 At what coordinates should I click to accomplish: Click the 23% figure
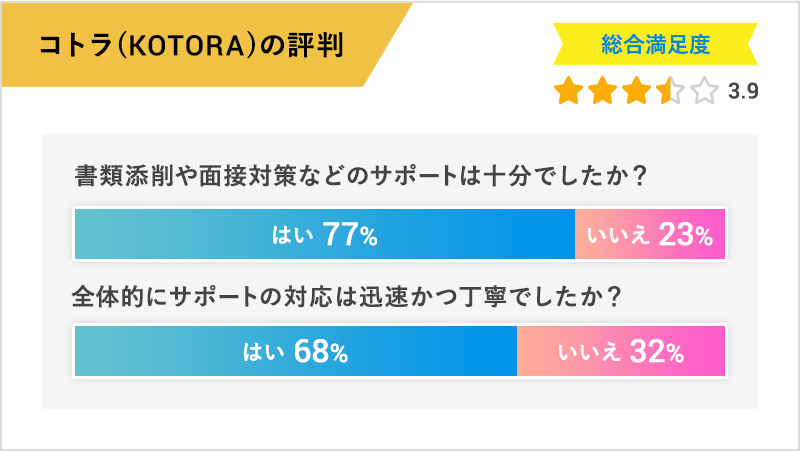point(685,236)
